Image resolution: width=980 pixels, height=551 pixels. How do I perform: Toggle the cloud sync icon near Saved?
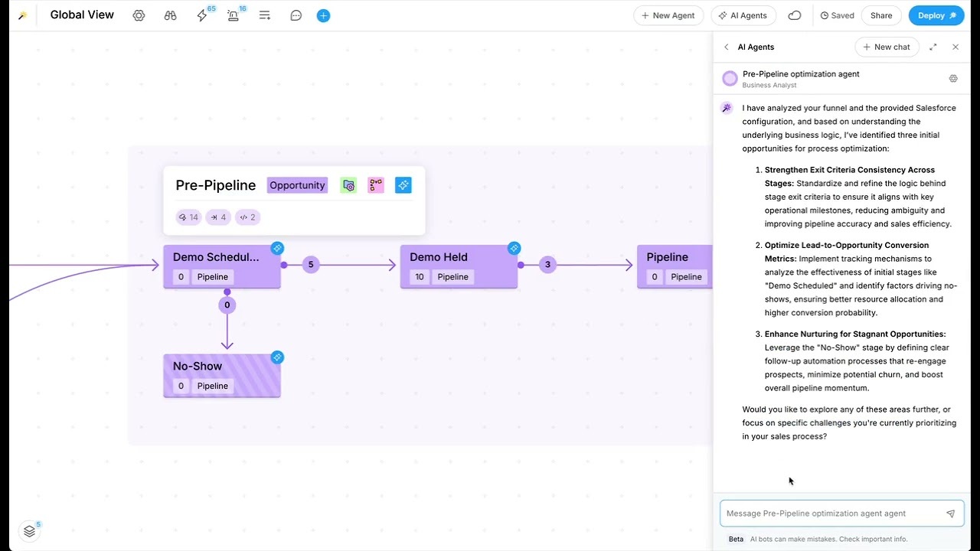click(x=794, y=15)
